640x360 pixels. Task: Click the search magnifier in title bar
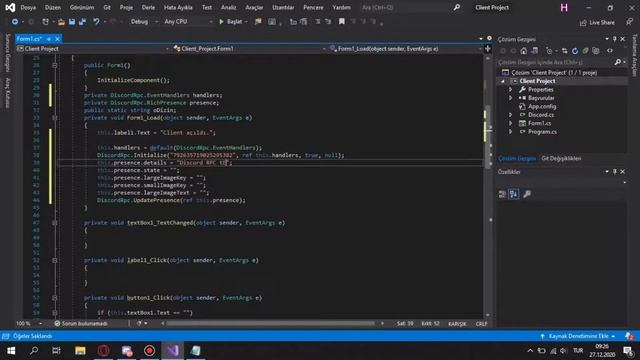click(x=457, y=7)
